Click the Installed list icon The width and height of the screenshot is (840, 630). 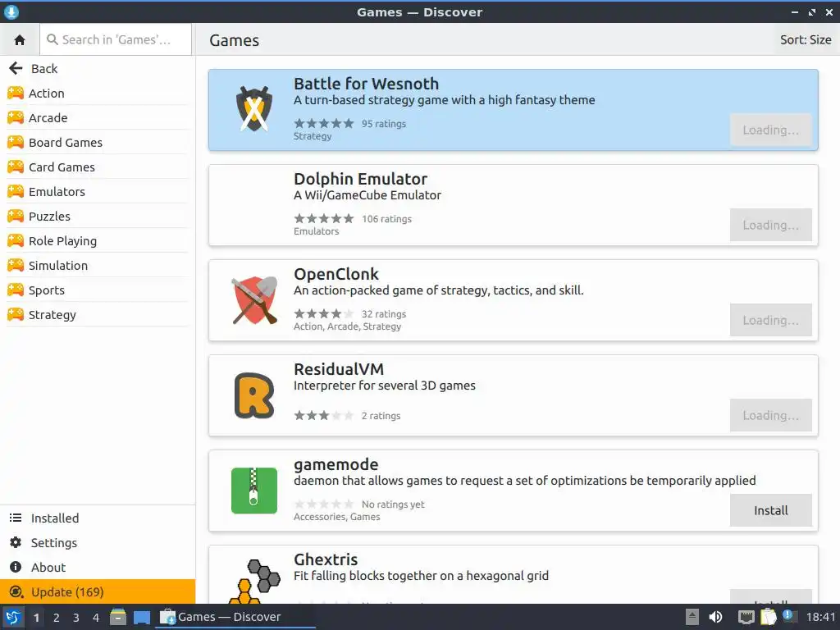(x=16, y=518)
